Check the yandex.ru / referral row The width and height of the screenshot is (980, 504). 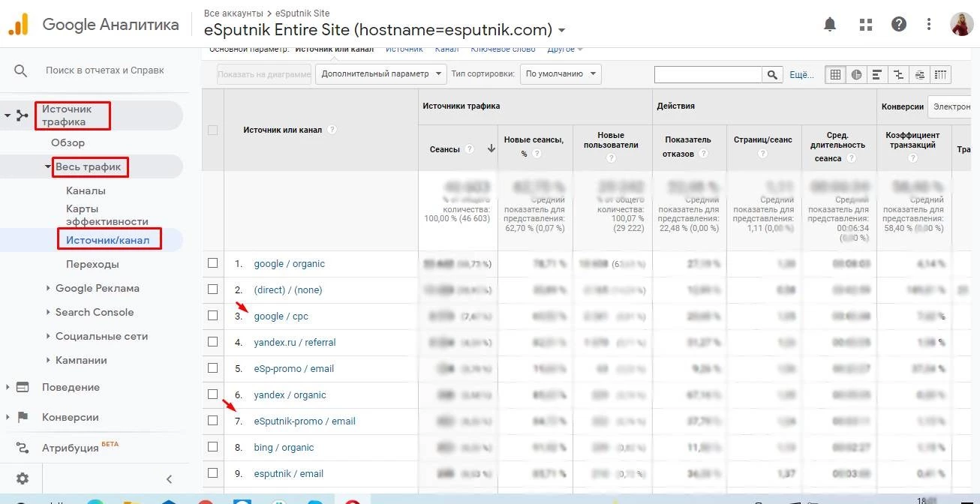tap(212, 342)
